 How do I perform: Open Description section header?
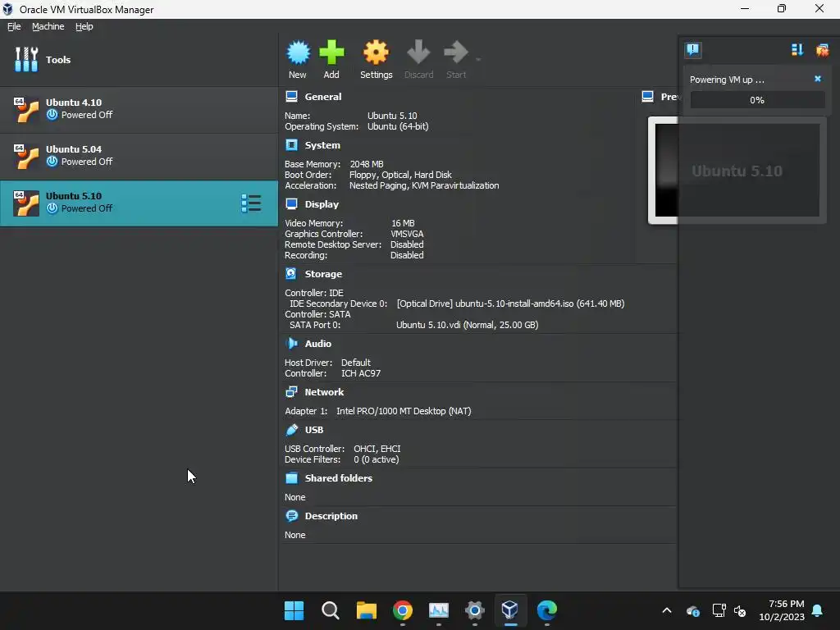pos(331,516)
